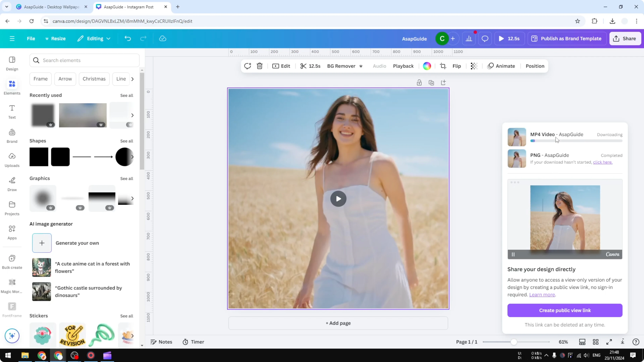Delete the selected video with trash icon
Screen dimensions: 644x362
tap(260, 66)
